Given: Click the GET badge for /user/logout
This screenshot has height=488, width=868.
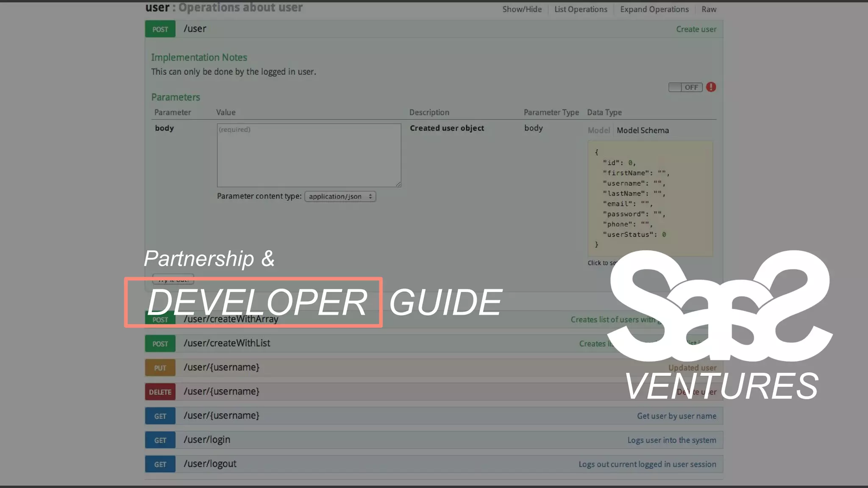Looking at the screenshot, I should (x=160, y=464).
